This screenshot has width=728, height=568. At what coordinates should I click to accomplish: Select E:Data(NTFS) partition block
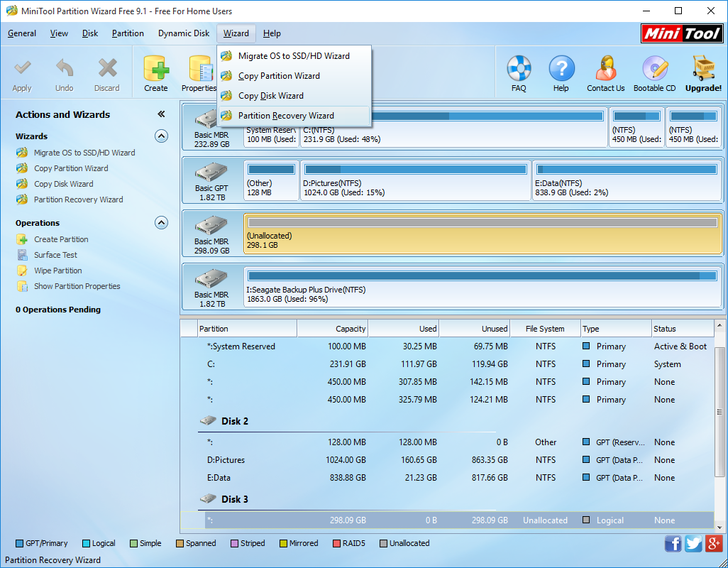click(x=627, y=180)
